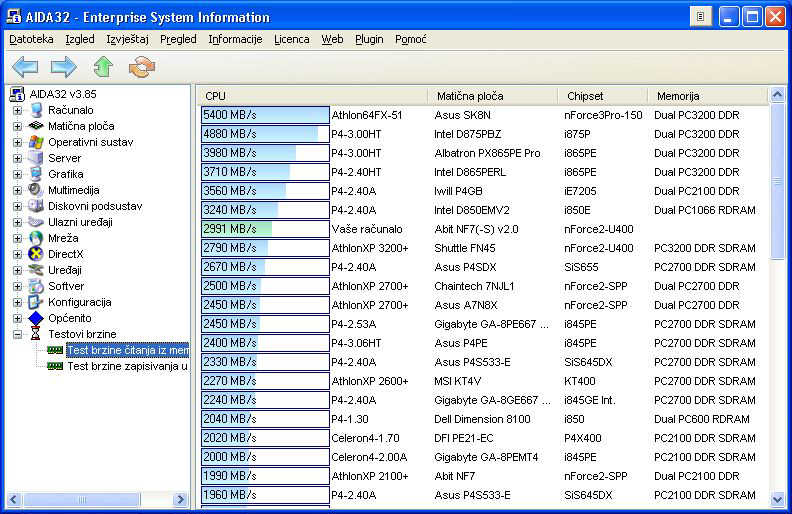792x514 pixels.
Task: Select Test brzine zapisivanja tree item
Action: tap(126, 366)
